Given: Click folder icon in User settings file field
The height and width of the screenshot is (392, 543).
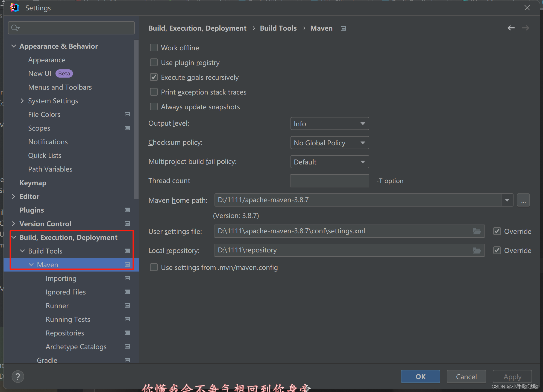Looking at the screenshot, I should click(477, 231).
